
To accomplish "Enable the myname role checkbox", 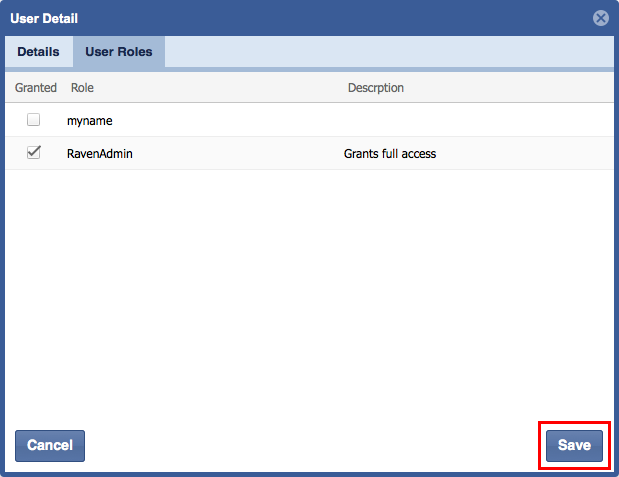I will tap(34, 120).
